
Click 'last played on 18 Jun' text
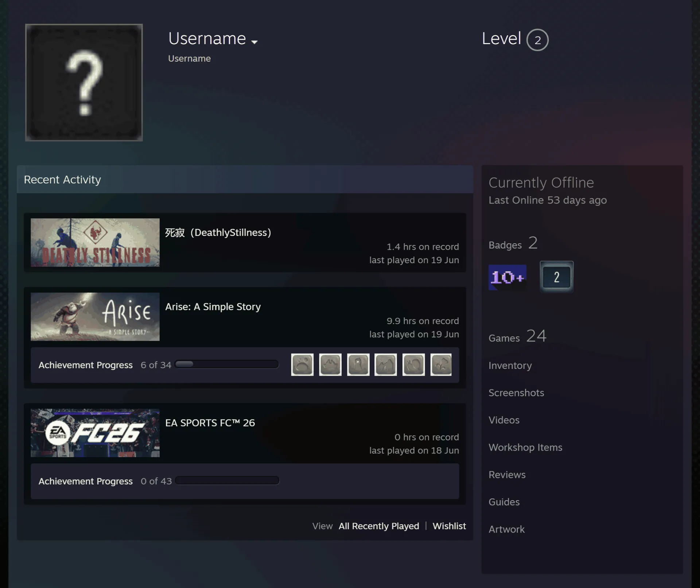(414, 451)
